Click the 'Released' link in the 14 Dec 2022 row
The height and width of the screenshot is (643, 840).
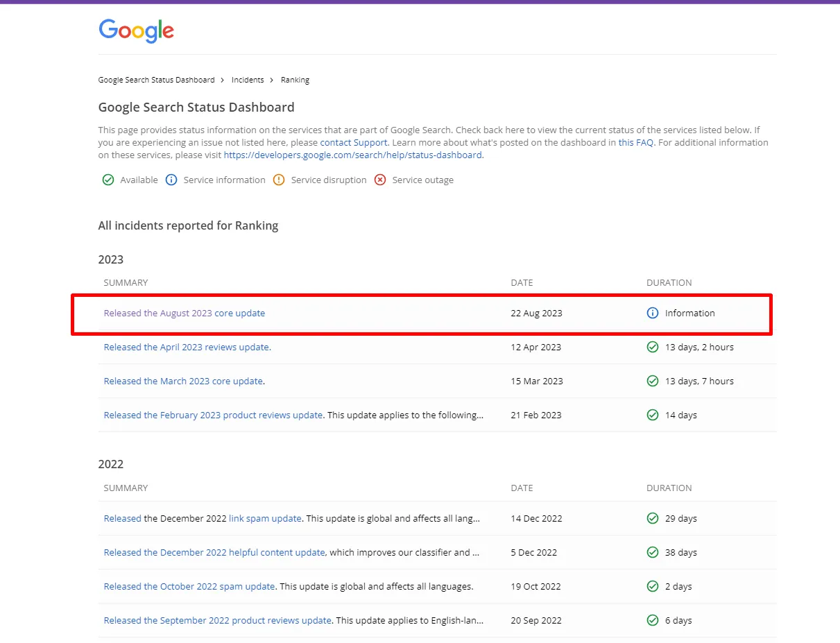(122, 518)
